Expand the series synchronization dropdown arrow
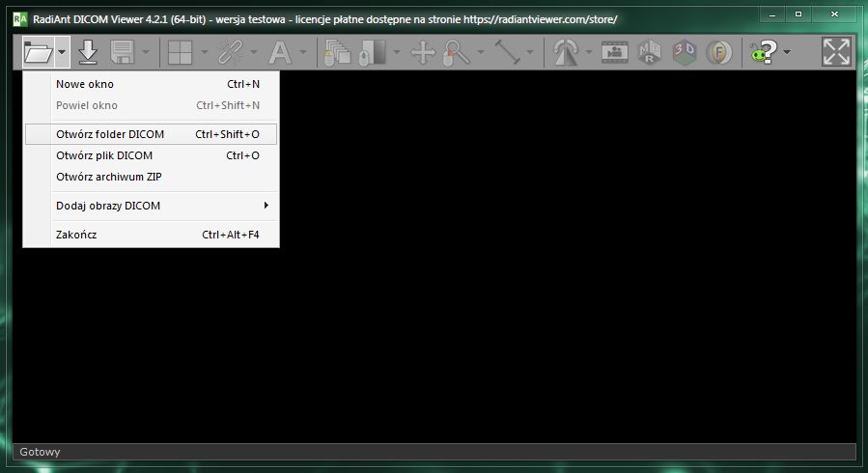Image resolution: width=868 pixels, height=473 pixels. click(254, 52)
